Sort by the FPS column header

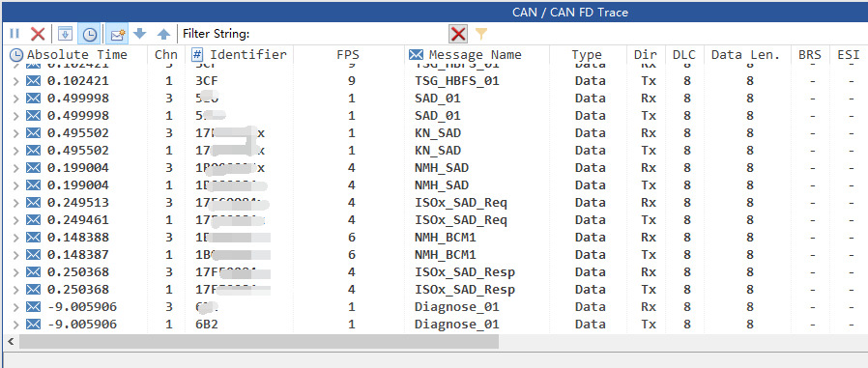pyautogui.click(x=348, y=55)
